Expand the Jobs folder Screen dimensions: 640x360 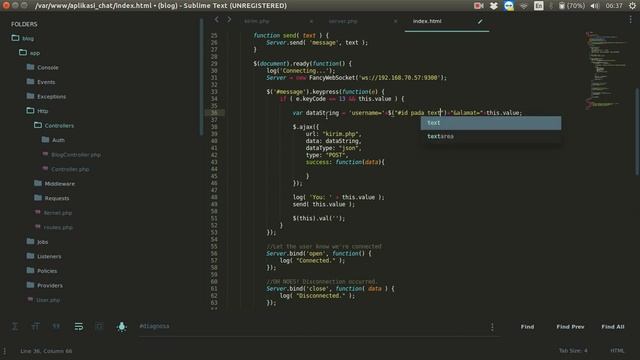point(37,242)
